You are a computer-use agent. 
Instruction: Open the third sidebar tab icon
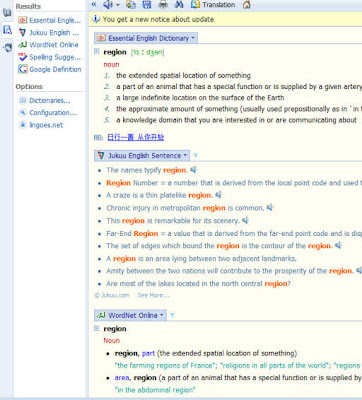click(7, 48)
